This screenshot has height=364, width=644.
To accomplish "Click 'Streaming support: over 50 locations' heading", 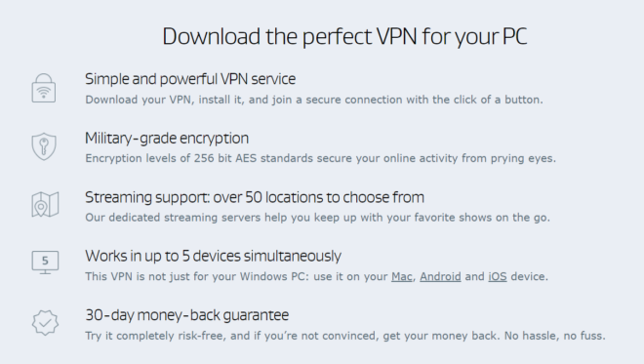I will (x=255, y=197).
